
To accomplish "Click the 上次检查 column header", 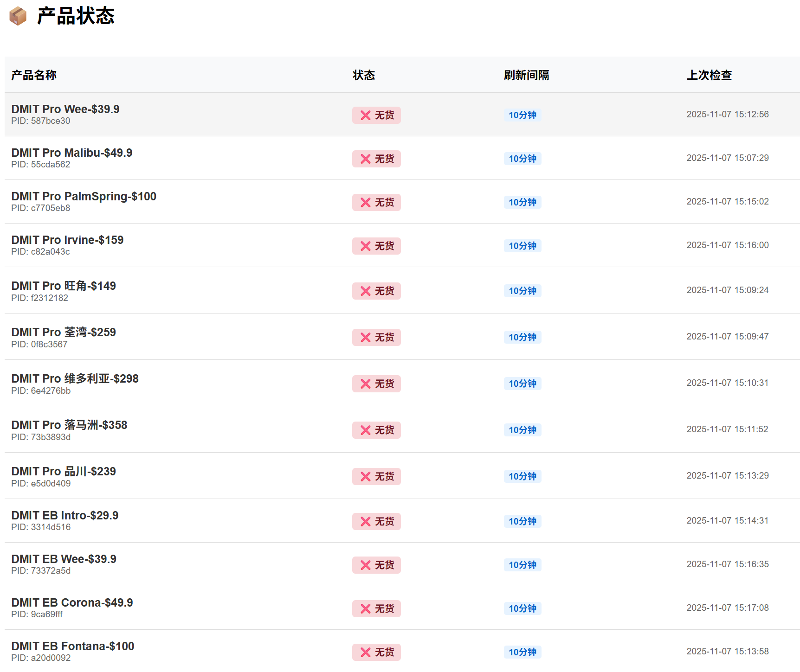I will [709, 75].
